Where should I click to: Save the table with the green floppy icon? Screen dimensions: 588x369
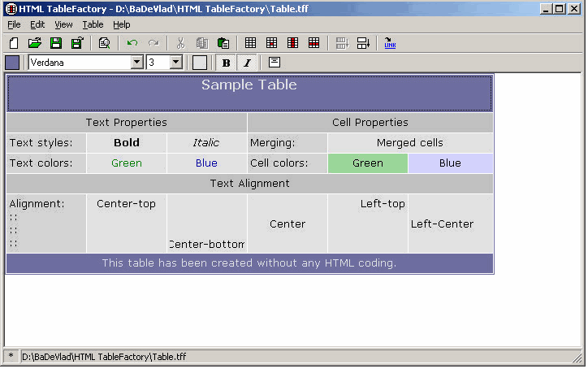[x=56, y=43]
